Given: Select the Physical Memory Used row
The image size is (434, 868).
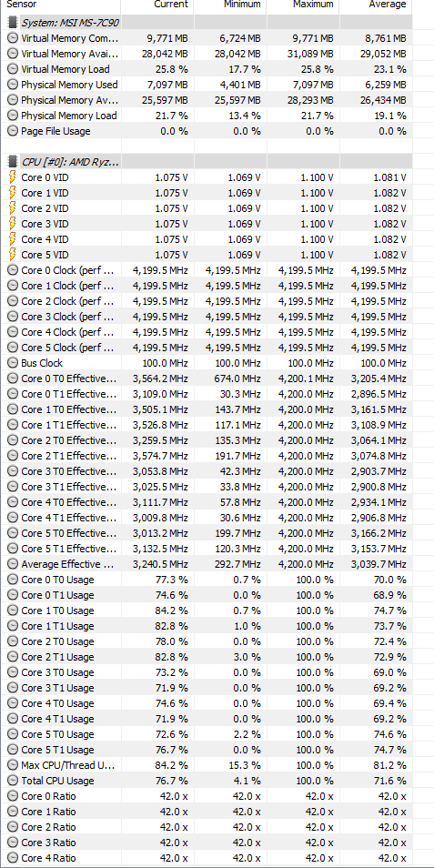Looking at the screenshot, I should pyautogui.click(x=208, y=85).
